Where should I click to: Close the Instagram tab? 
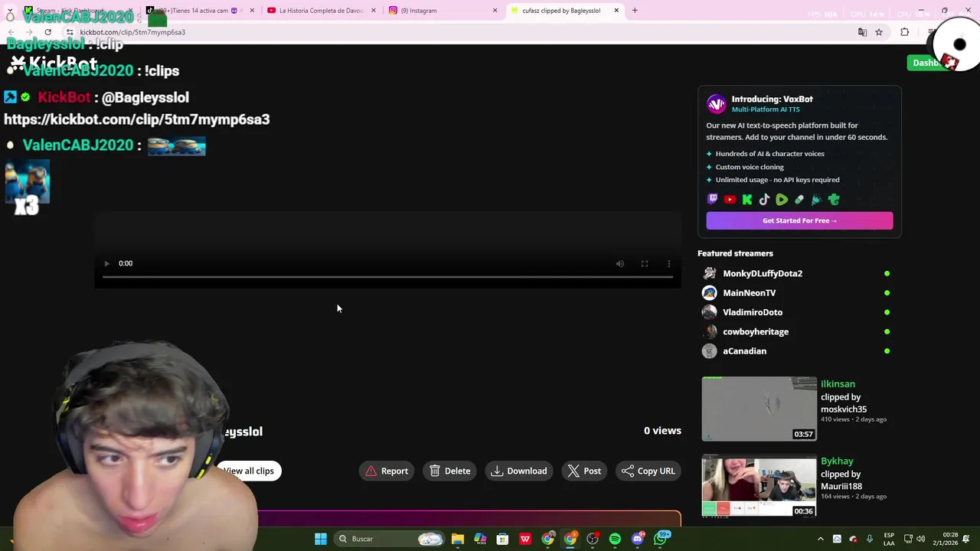click(x=495, y=11)
